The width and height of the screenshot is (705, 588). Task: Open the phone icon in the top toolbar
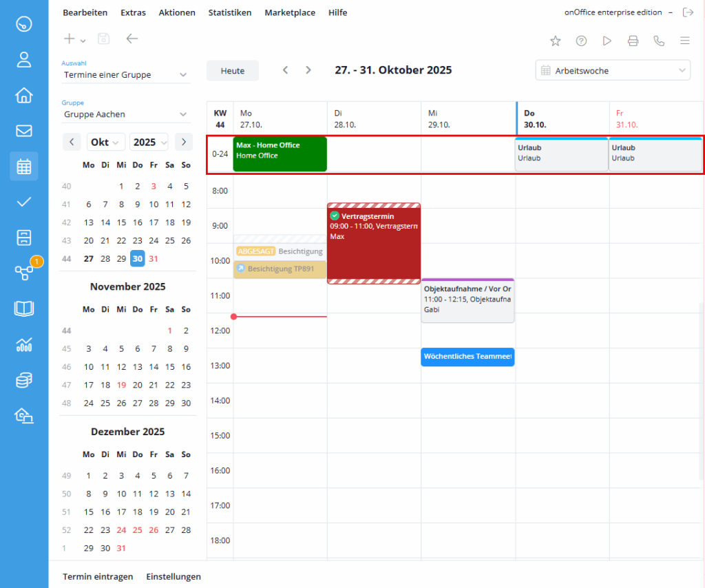point(659,41)
